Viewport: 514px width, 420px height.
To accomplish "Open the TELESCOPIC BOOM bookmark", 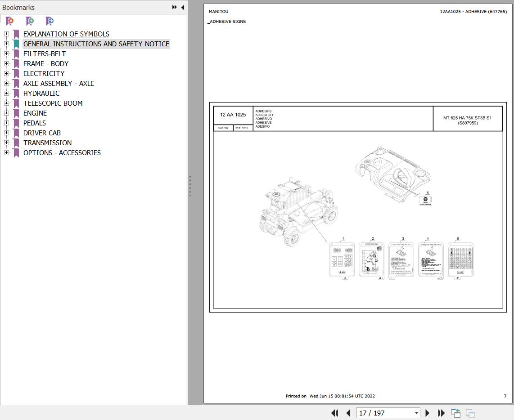I will [53, 103].
